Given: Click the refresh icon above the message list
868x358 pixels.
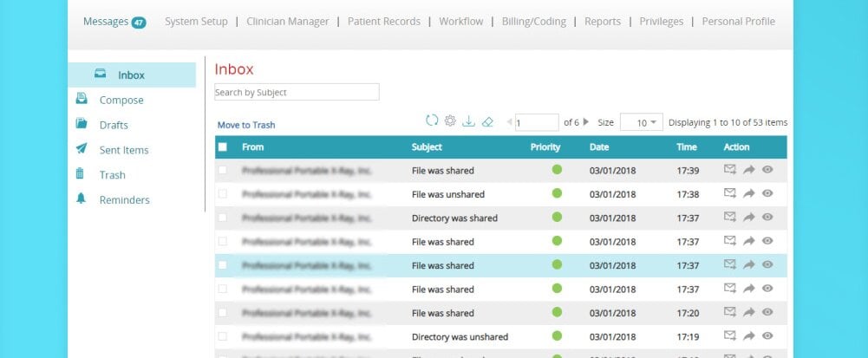Looking at the screenshot, I should tap(432, 121).
